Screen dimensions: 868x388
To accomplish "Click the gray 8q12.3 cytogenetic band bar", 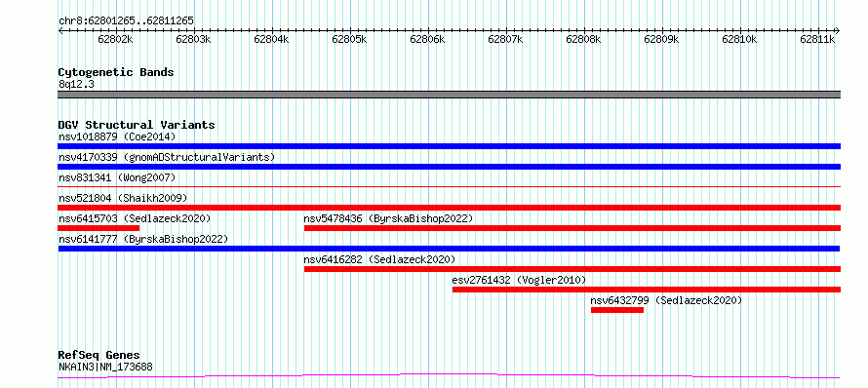I will pyautogui.click(x=449, y=95).
